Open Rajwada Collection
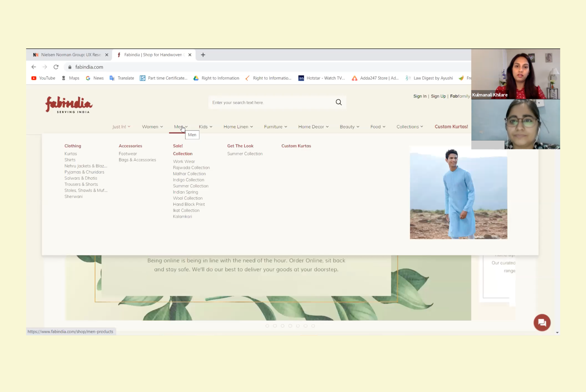Image resolution: width=586 pixels, height=392 pixels. (191, 168)
